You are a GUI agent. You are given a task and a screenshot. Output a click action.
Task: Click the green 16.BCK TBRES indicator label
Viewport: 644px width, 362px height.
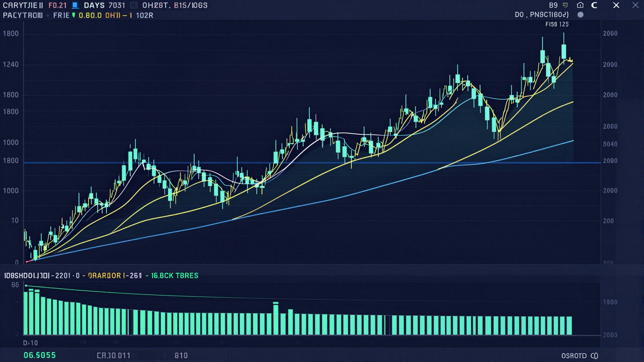click(x=175, y=276)
